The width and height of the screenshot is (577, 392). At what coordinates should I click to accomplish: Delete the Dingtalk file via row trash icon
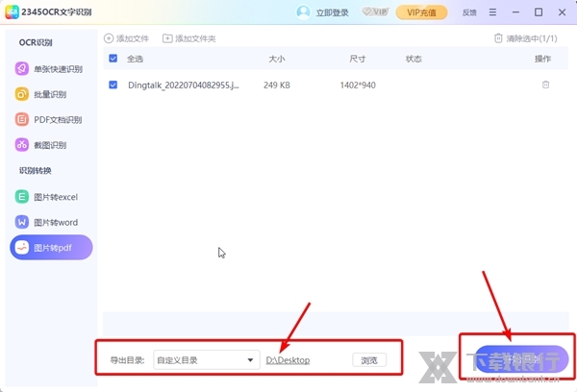click(545, 85)
